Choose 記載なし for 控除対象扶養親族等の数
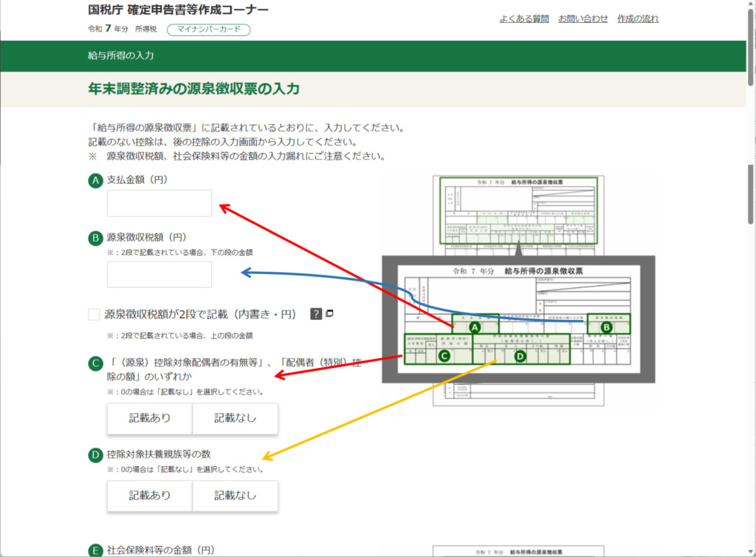The image size is (756, 557). (x=236, y=496)
